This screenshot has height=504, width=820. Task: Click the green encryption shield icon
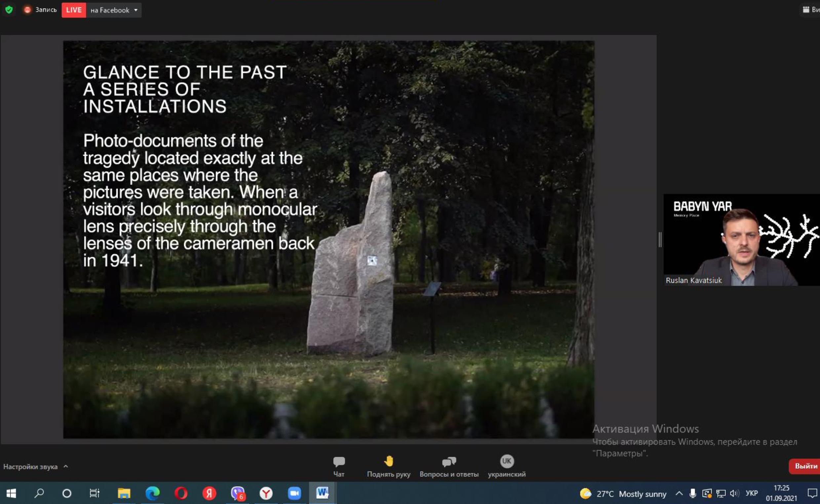[9, 10]
